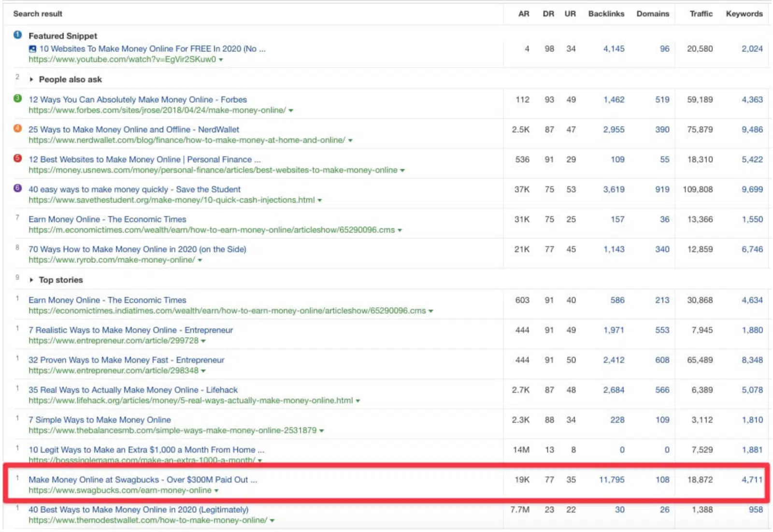Open dropdown arrow next to Forbes URL
Screen dimensions: 773x532
click(x=291, y=111)
